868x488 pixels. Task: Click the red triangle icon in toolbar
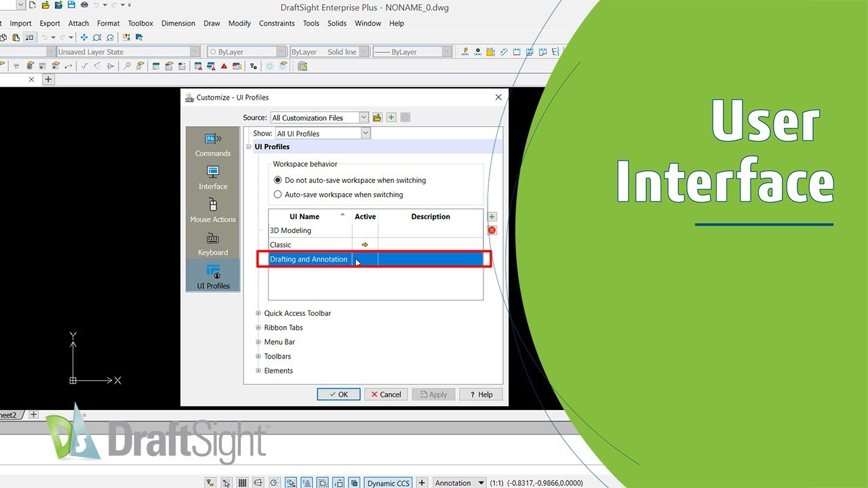click(x=223, y=66)
